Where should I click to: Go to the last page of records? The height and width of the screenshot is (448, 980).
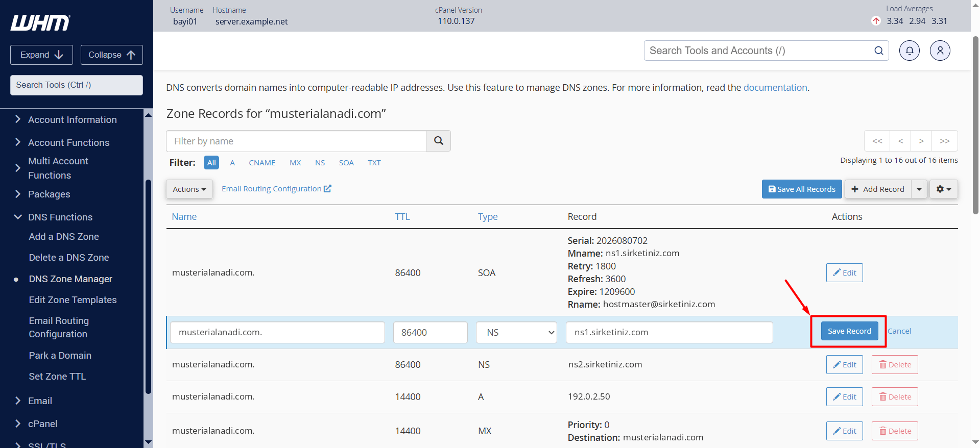tap(944, 141)
